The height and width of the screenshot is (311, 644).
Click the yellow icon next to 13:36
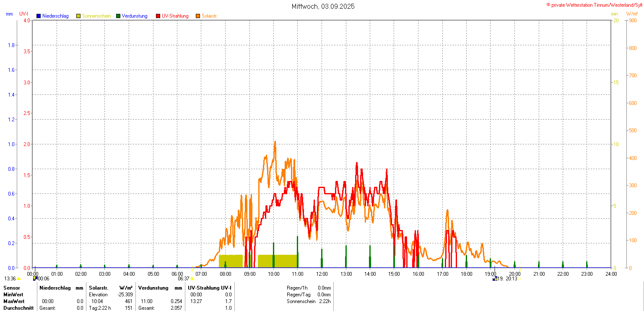(19, 279)
